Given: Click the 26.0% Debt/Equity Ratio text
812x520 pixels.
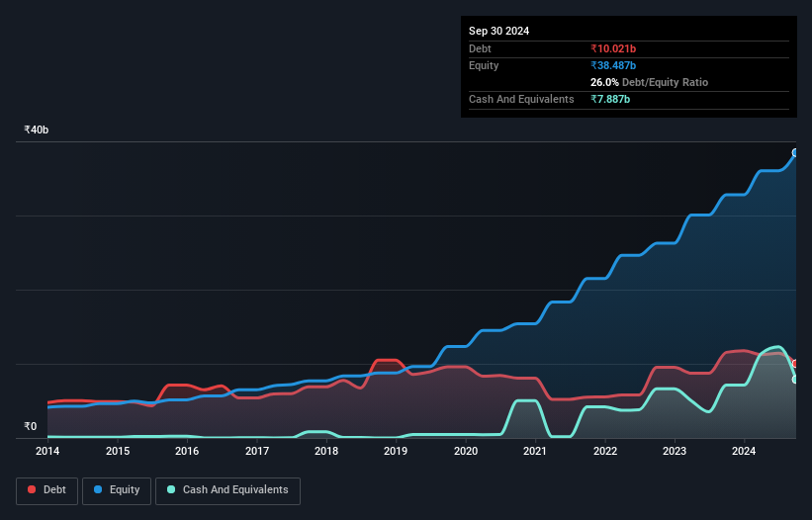Looking at the screenshot, I should (649, 82).
